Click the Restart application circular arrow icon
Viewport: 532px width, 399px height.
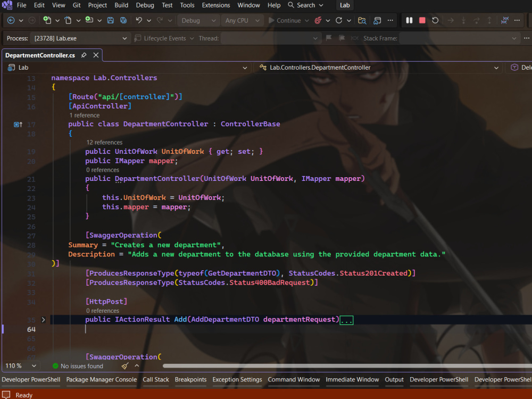pos(338,20)
